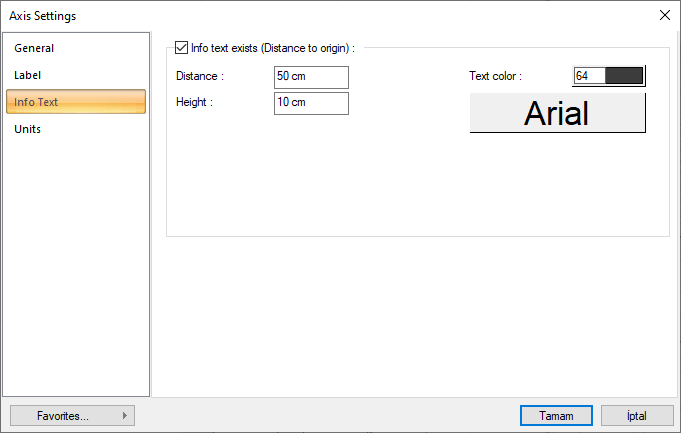
Task: Open the Units settings page
Action: 76,129
